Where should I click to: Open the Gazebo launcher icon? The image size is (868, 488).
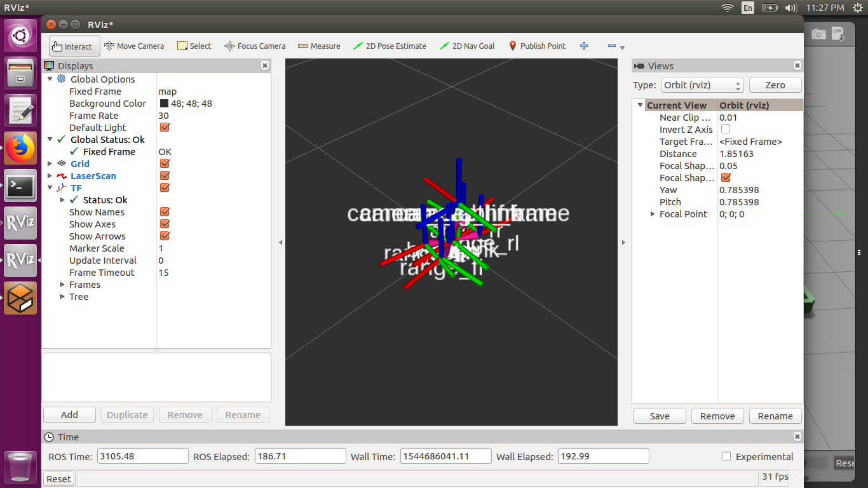(x=20, y=298)
